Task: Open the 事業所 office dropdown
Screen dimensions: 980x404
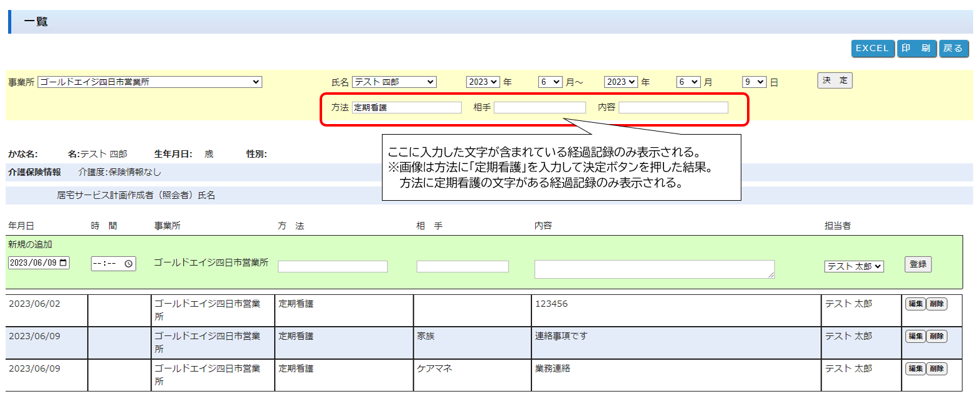Action: click(x=150, y=82)
